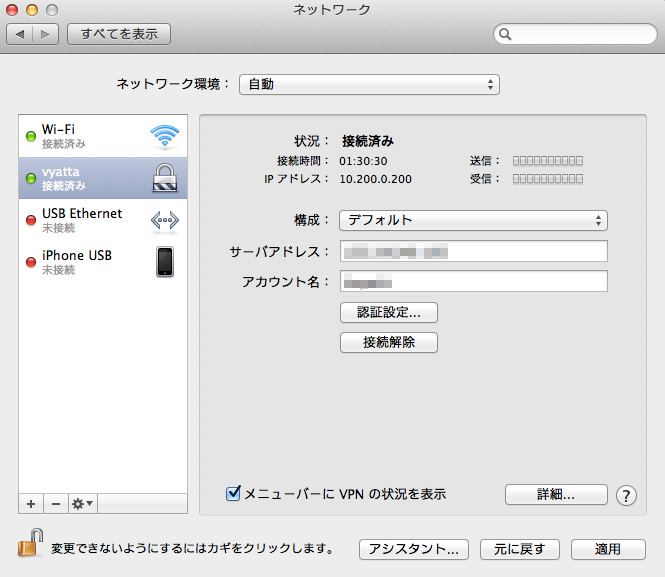Viewport: 665px width, 577px height.
Task: Select the USB Ethernet service row
Action: click(x=103, y=220)
